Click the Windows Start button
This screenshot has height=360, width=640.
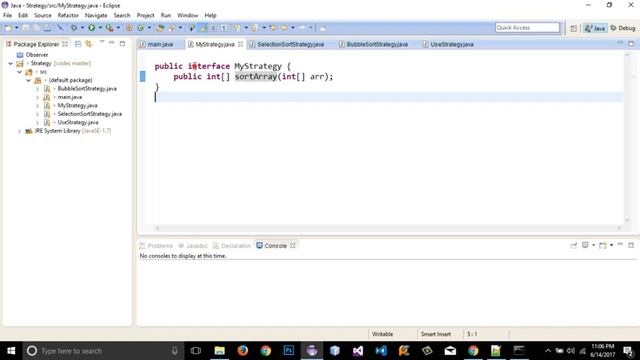click(11, 351)
